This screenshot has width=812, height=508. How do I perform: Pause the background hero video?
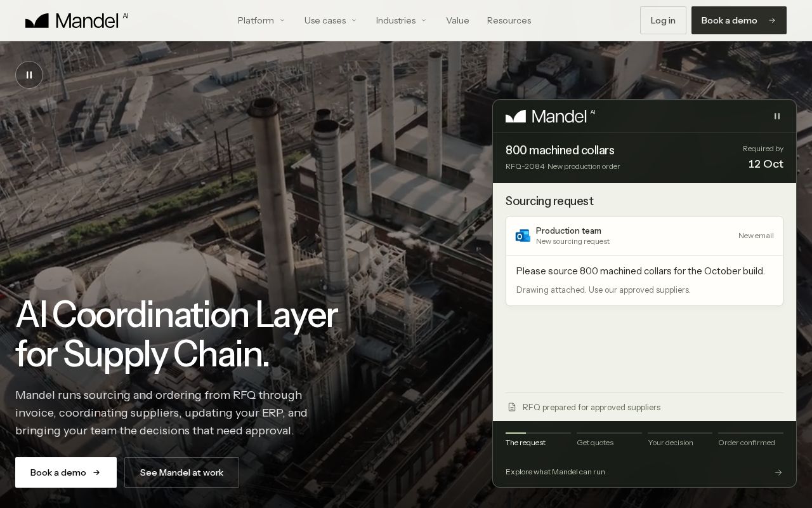pyautogui.click(x=29, y=75)
